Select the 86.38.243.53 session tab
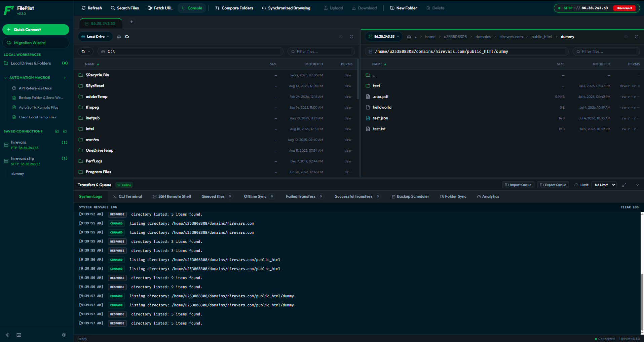The image size is (644, 342). (101, 24)
